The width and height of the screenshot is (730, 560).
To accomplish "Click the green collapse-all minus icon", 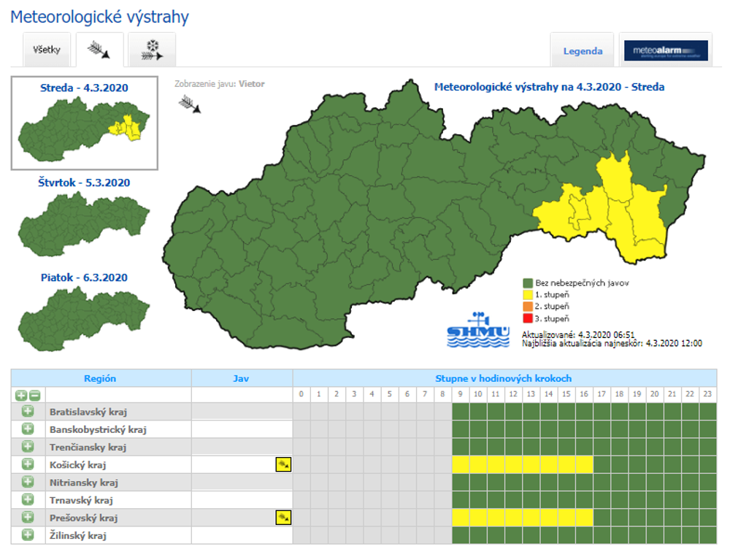I will (x=34, y=395).
